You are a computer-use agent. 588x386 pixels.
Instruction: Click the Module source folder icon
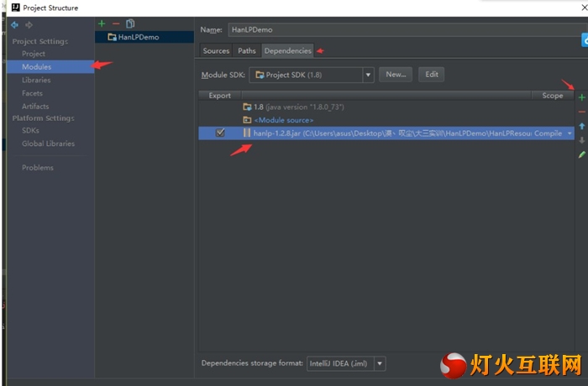tap(247, 120)
